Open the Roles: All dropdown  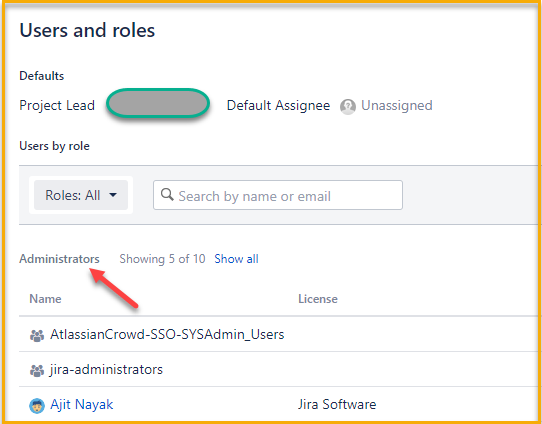click(81, 195)
